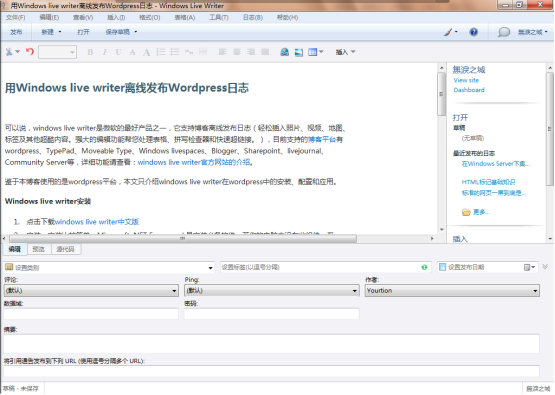Align text right
The image size is (555, 395).
click(251, 52)
